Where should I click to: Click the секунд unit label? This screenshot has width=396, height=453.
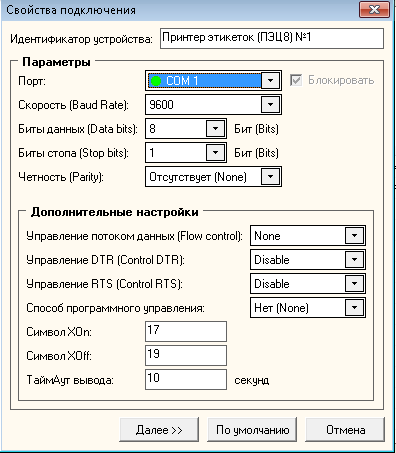click(252, 380)
